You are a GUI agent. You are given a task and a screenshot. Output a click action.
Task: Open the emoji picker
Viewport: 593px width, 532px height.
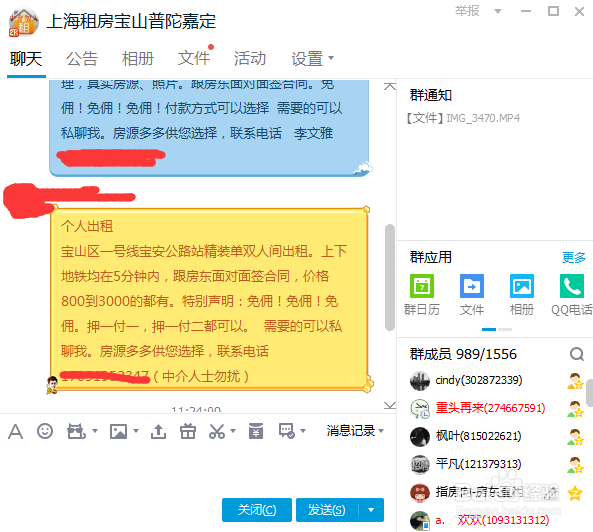(x=45, y=431)
